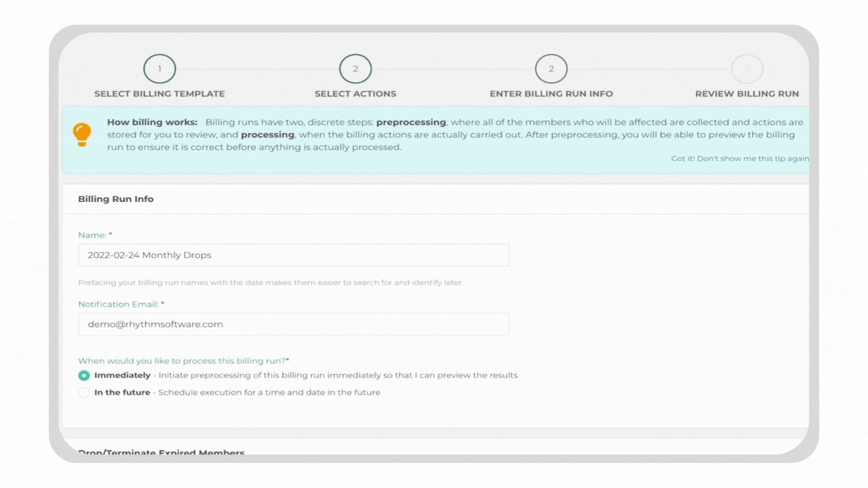
Task: Dismiss tip via Got it! Don't show link
Action: (x=740, y=158)
